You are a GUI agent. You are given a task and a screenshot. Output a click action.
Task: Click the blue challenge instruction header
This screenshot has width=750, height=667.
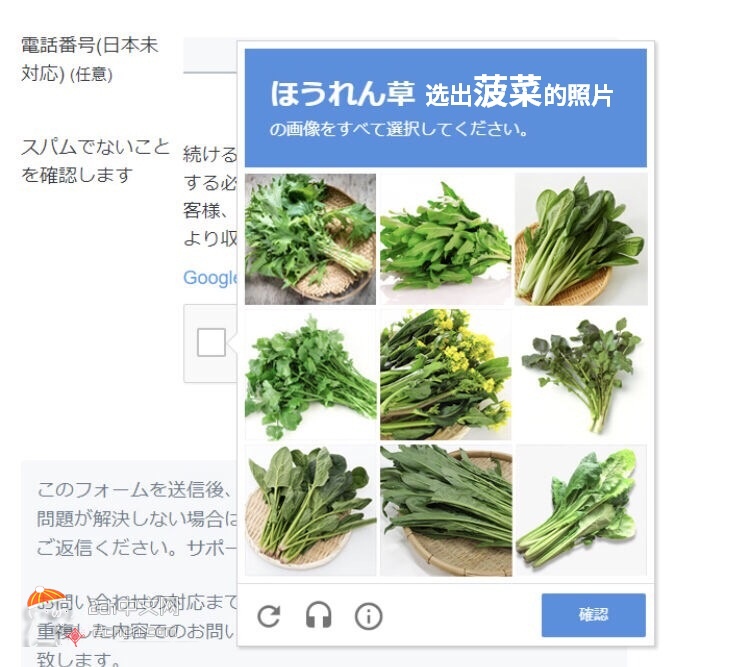(445, 108)
